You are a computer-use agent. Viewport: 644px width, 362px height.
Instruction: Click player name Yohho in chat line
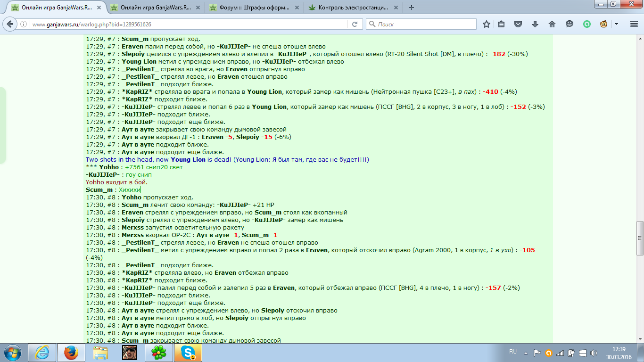click(x=109, y=167)
